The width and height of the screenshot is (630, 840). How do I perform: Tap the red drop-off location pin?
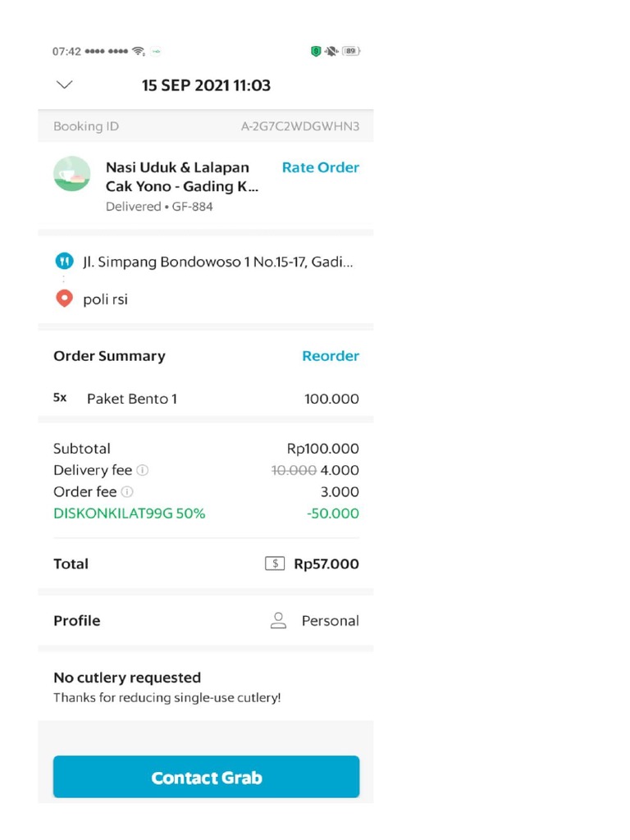[x=64, y=299]
